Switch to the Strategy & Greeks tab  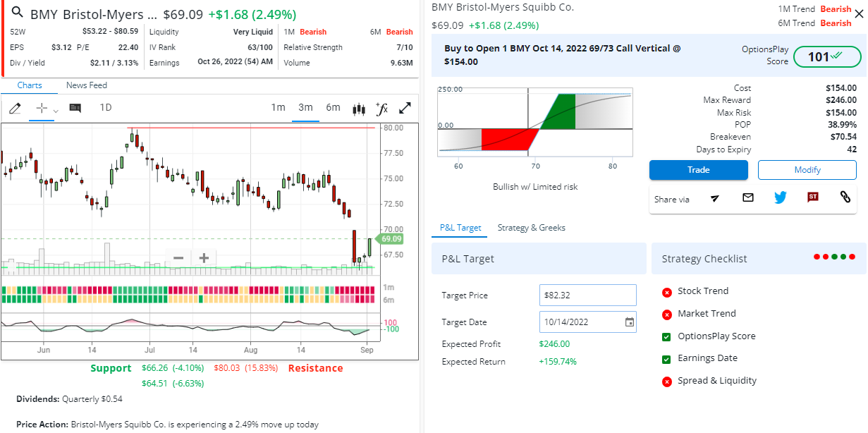(x=532, y=228)
